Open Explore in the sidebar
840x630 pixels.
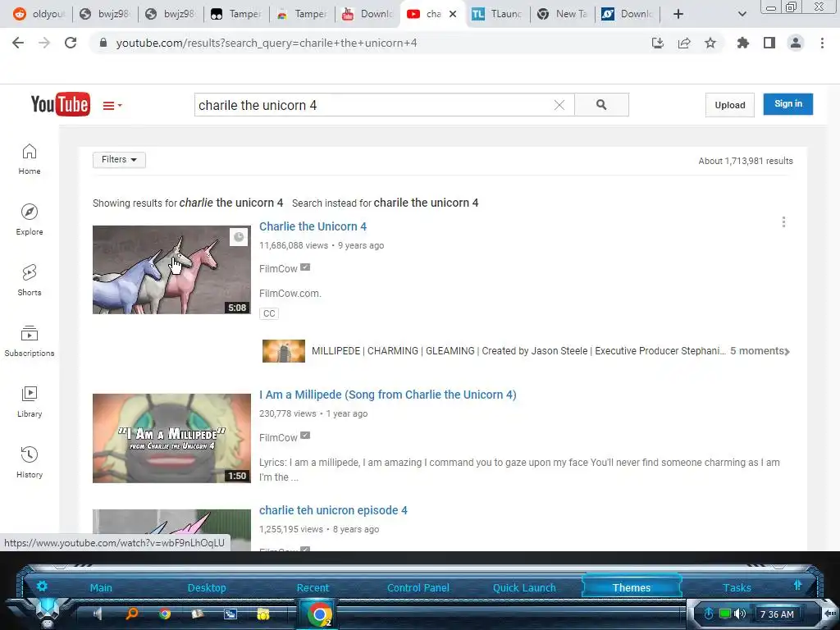(30, 220)
